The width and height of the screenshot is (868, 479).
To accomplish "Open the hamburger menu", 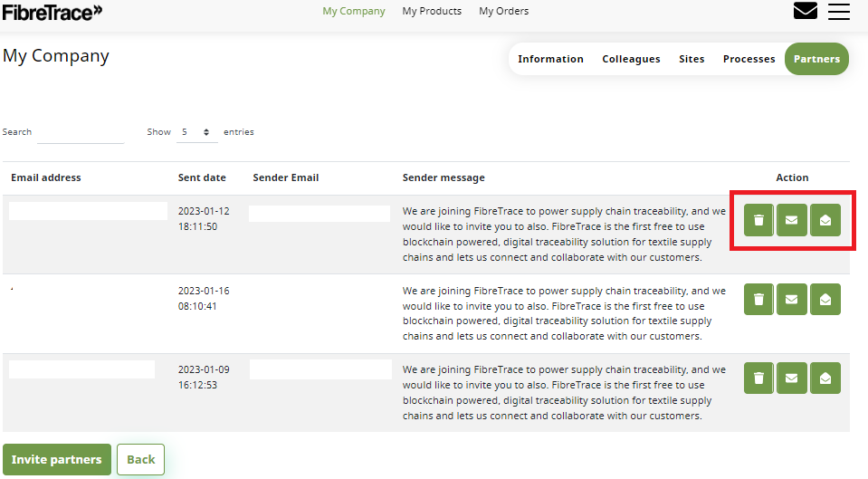I will (x=839, y=11).
